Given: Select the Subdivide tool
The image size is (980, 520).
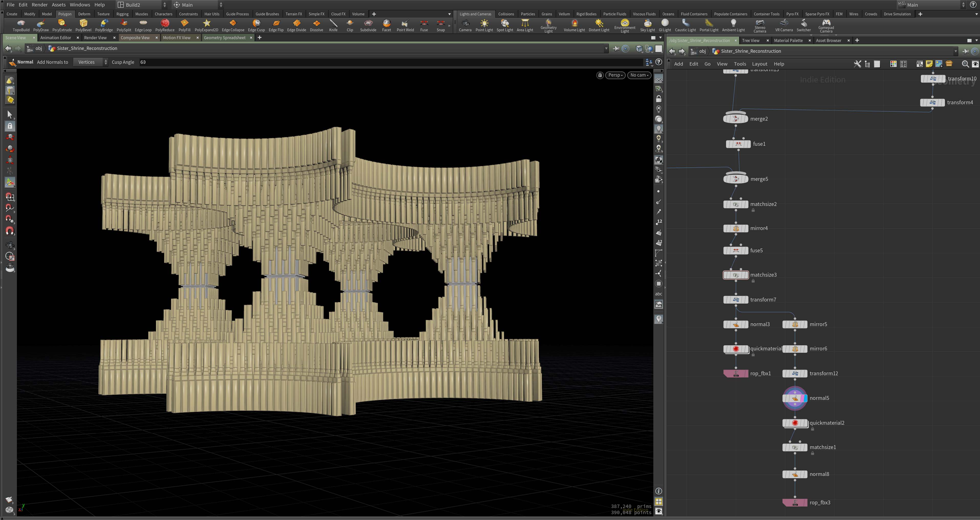Looking at the screenshot, I should (x=368, y=26).
